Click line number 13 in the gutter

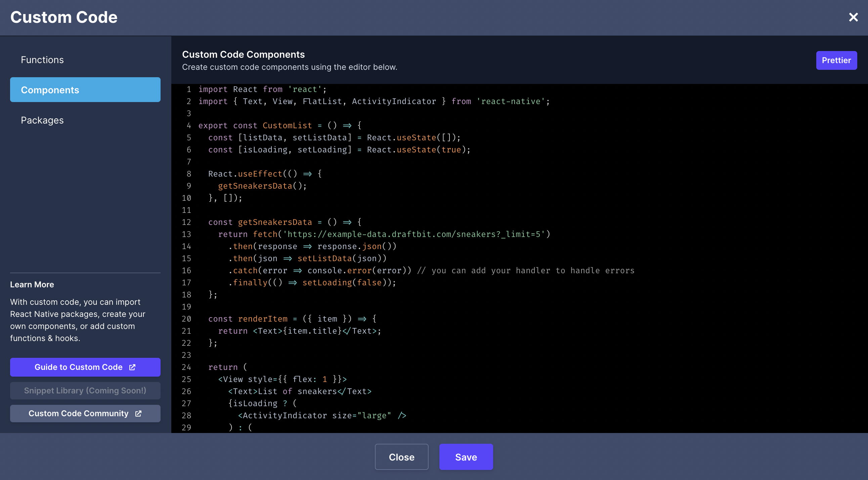pos(186,234)
